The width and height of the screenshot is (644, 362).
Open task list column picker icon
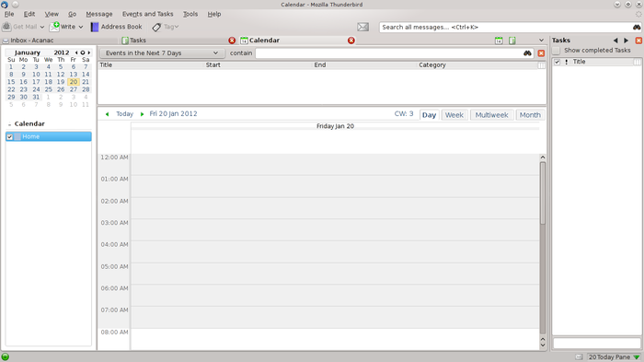(637, 62)
